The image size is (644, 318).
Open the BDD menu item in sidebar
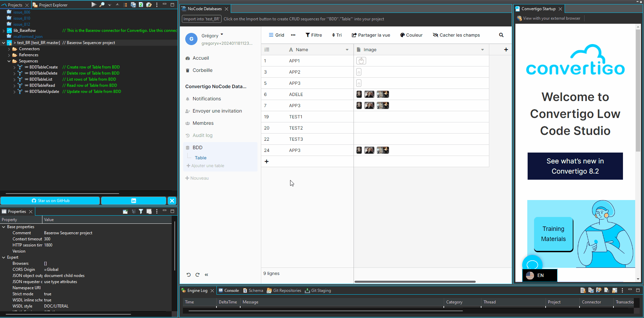click(x=197, y=147)
